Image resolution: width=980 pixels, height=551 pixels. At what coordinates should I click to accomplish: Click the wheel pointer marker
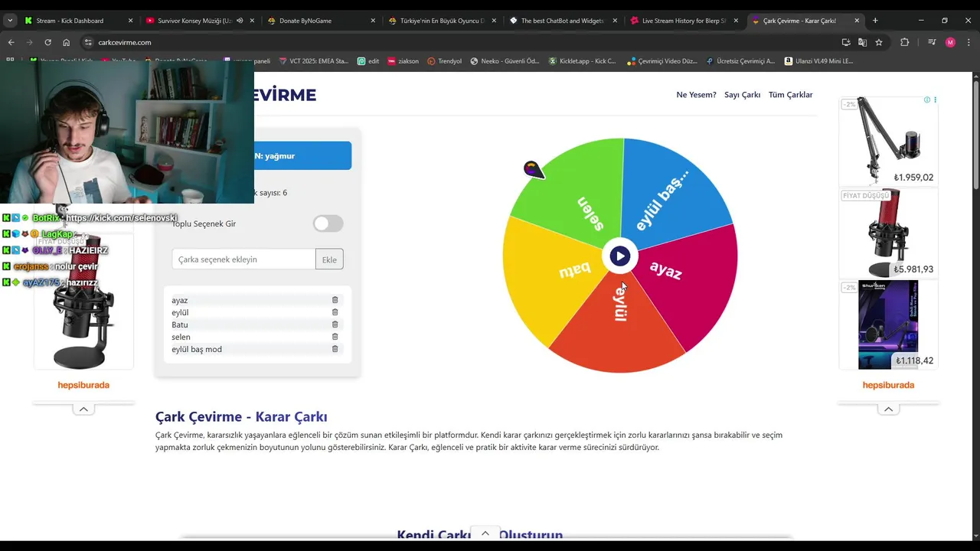coord(533,169)
